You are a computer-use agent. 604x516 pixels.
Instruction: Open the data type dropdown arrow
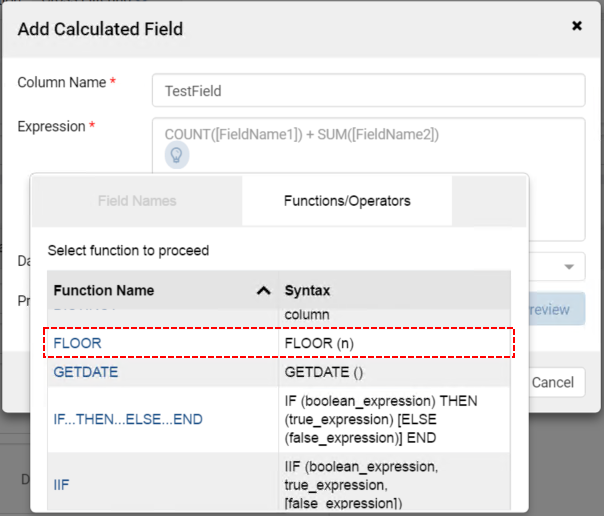569,266
